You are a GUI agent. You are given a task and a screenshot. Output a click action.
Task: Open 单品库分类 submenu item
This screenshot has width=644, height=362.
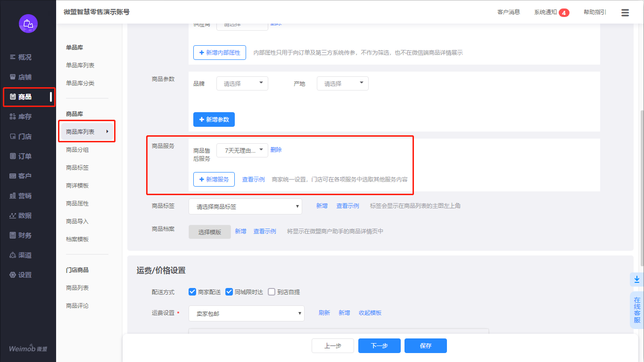80,83
